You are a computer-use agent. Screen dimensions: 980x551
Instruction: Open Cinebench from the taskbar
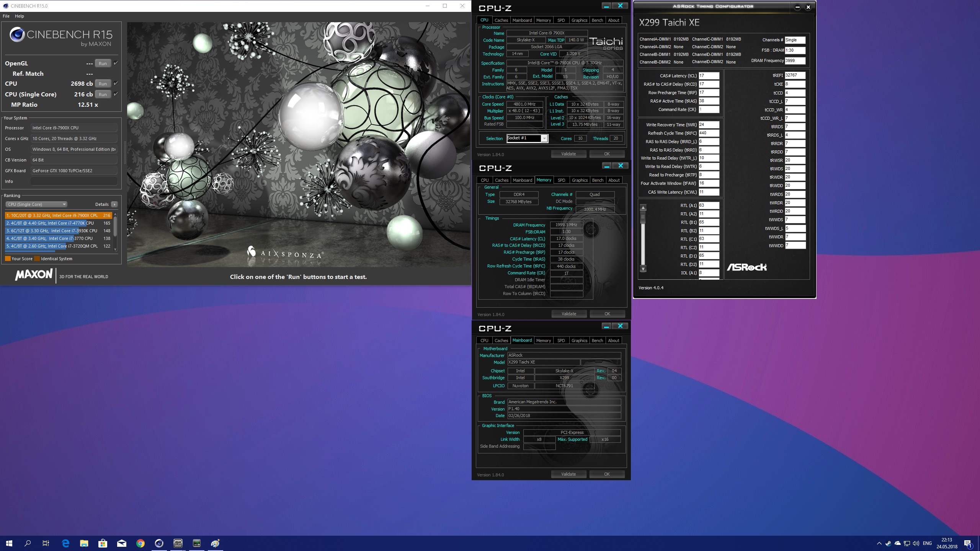click(159, 543)
